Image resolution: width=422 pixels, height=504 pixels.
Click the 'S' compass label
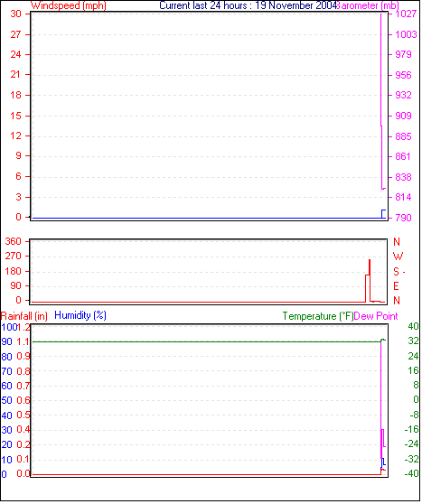[x=397, y=272]
